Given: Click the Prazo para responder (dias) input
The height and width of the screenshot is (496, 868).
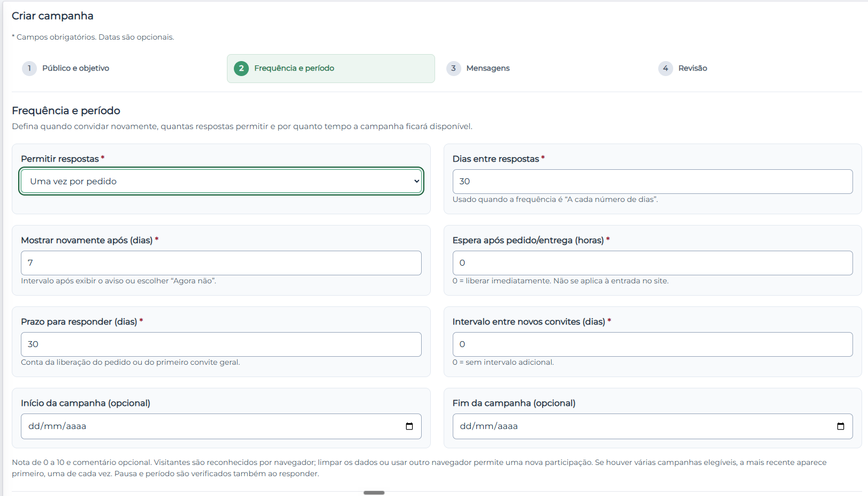Looking at the screenshot, I should (221, 344).
